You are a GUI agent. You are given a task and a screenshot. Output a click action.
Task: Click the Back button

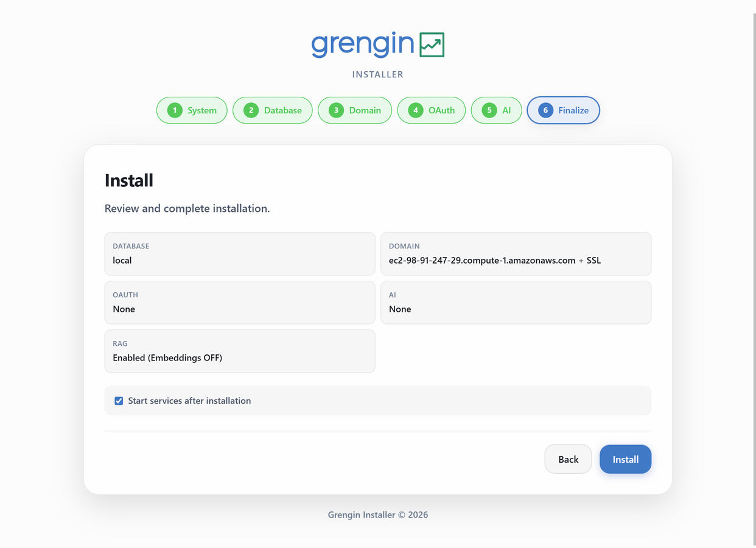point(568,459)
